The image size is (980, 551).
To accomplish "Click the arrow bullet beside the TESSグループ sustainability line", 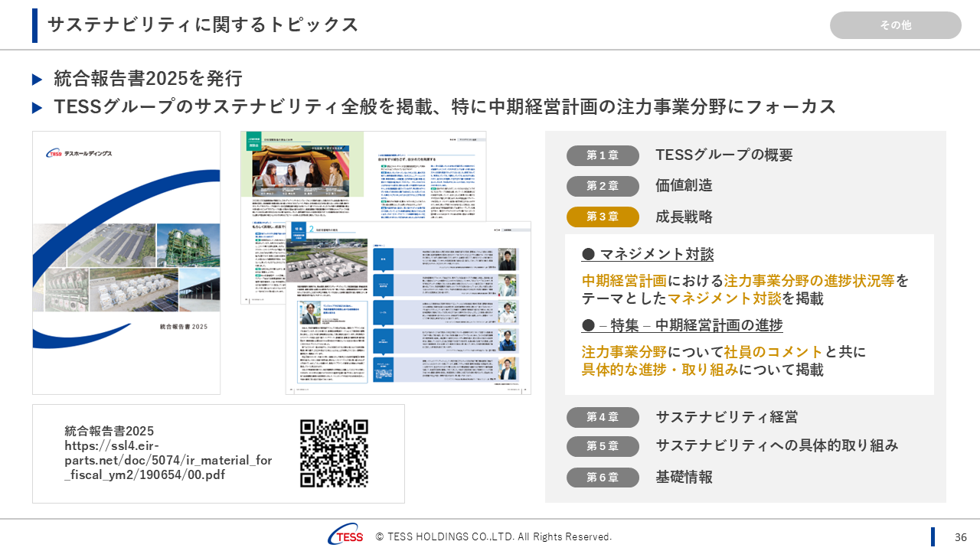I will tap(38, 106).
